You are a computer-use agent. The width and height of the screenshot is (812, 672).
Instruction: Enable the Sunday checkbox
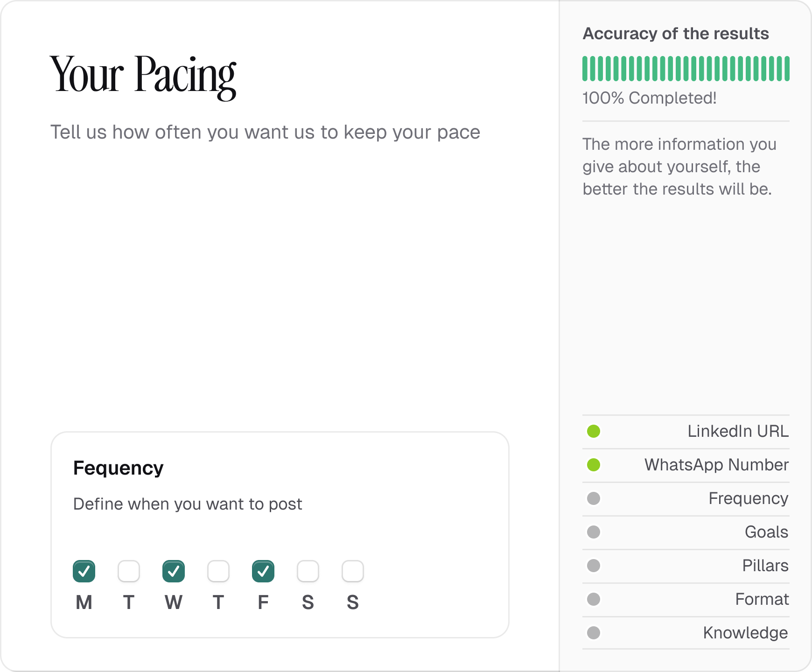pos(353,571)
